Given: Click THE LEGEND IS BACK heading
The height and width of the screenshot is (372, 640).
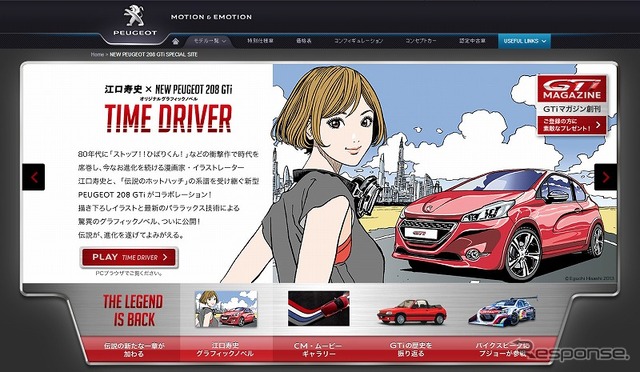Looking at the screenshot, I should [x=133, y=310].
